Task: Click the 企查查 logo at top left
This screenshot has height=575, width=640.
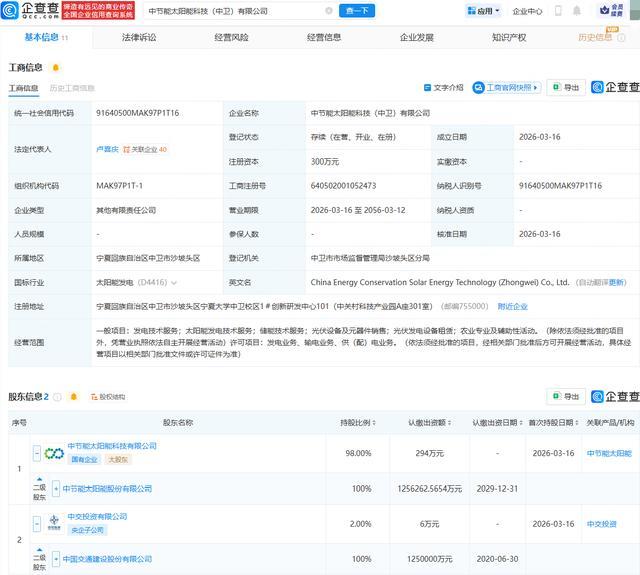Action: click(31, 11)
